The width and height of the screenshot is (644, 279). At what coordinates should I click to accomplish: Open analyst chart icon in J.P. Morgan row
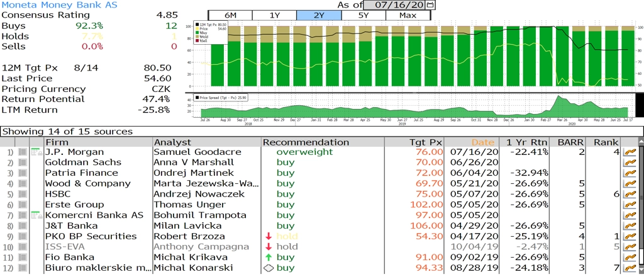[629, 152]
